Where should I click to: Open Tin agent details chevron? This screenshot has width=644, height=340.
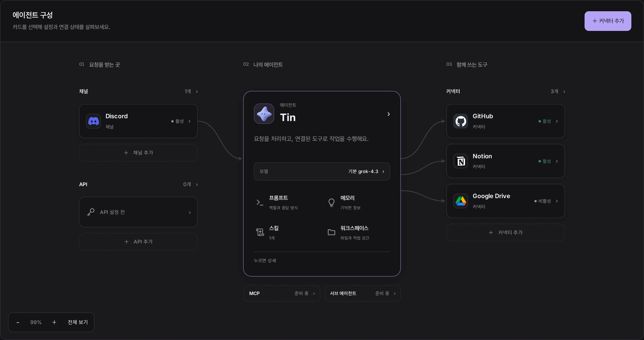tap(388, 114)
